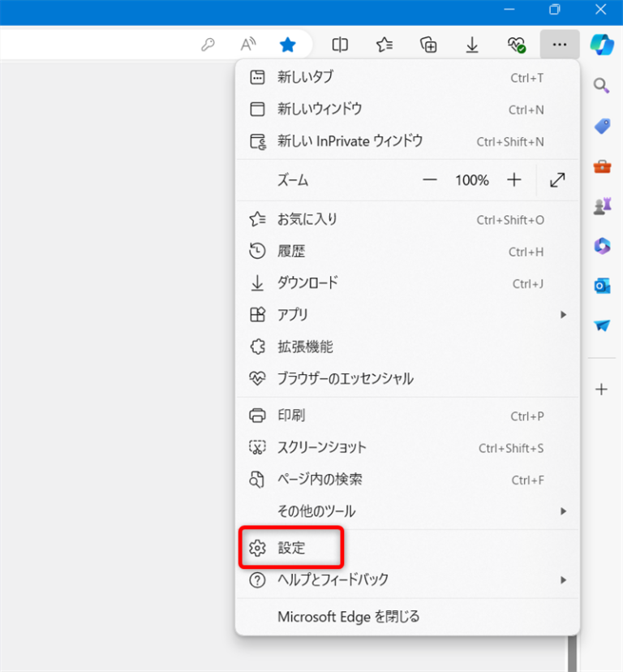
Task: Decrease zoom with the minus button
Action: 429,180
